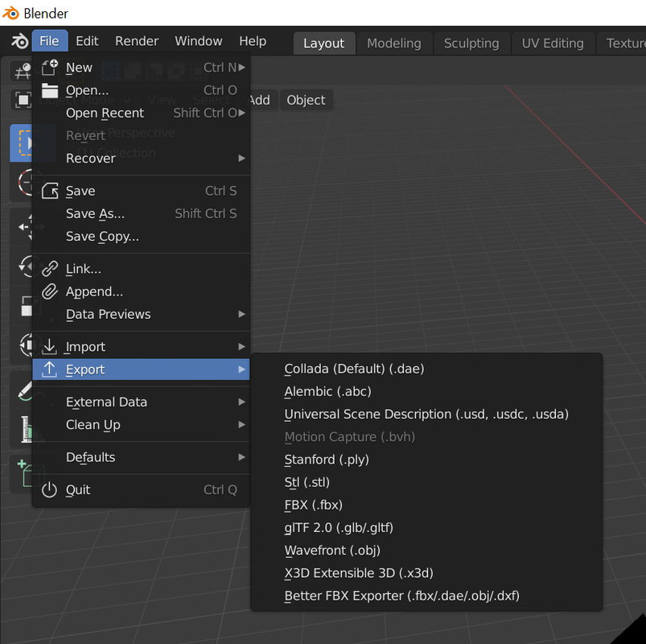Expand the Defaults submenu arrow
Viewport: 646px width, 644px height.
click(242, 457)
